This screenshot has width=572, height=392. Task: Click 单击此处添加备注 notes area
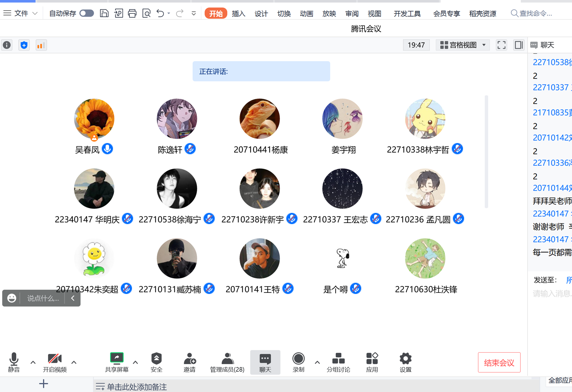pyautogui.click(x=136, y=387)
